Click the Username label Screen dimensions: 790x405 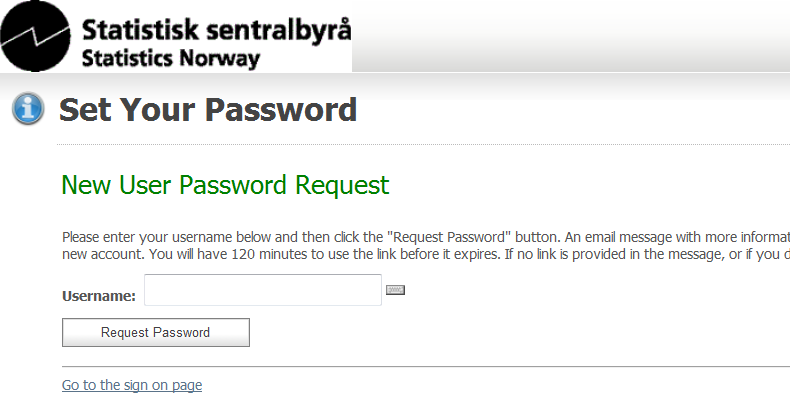(x=99, y=296)
